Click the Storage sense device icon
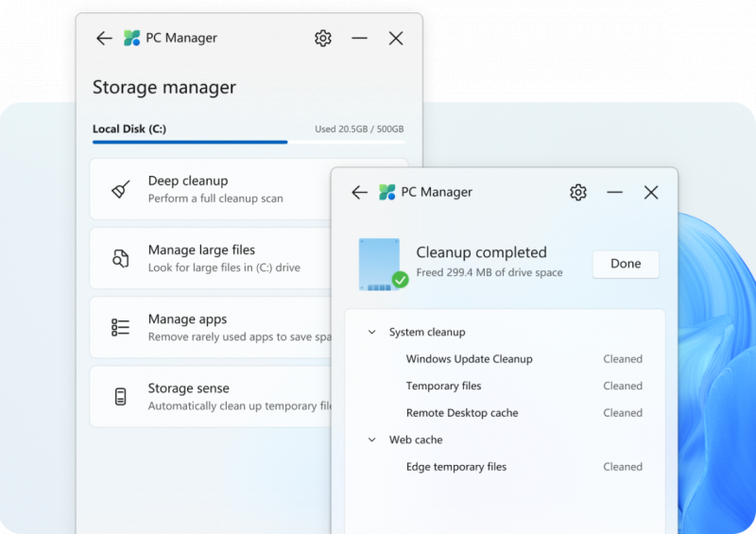This screenshot has width=756, height=534. point(121,397)
